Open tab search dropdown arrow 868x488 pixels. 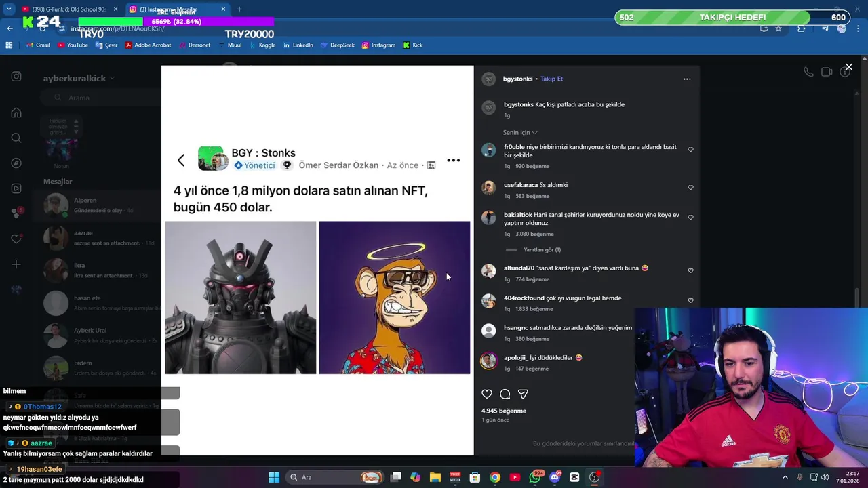9,9
